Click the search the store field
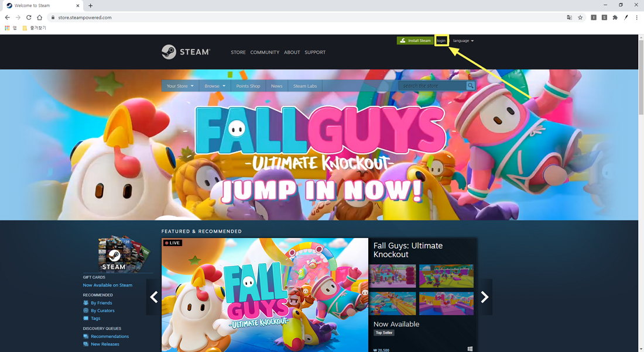The width and height of the screenshot is (644, 352). coord(433,86)
